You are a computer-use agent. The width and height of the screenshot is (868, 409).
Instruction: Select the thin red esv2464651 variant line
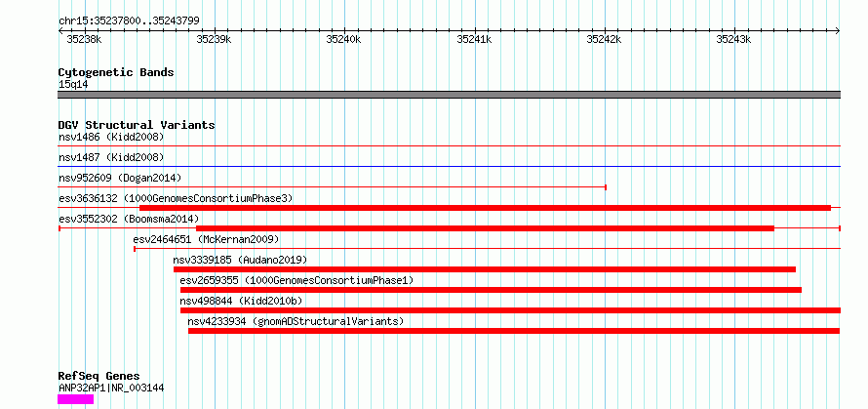487,249
